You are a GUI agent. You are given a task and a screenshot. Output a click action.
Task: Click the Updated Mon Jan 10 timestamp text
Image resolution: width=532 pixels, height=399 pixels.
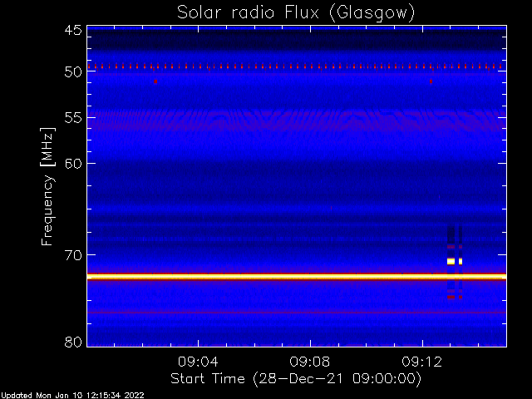[x=72, y=396]
